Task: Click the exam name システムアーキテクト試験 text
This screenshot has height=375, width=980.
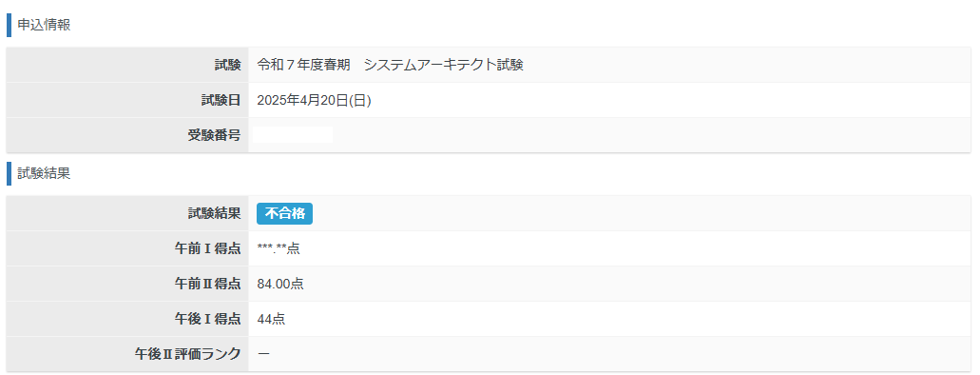Action: [x=443, y=65]
